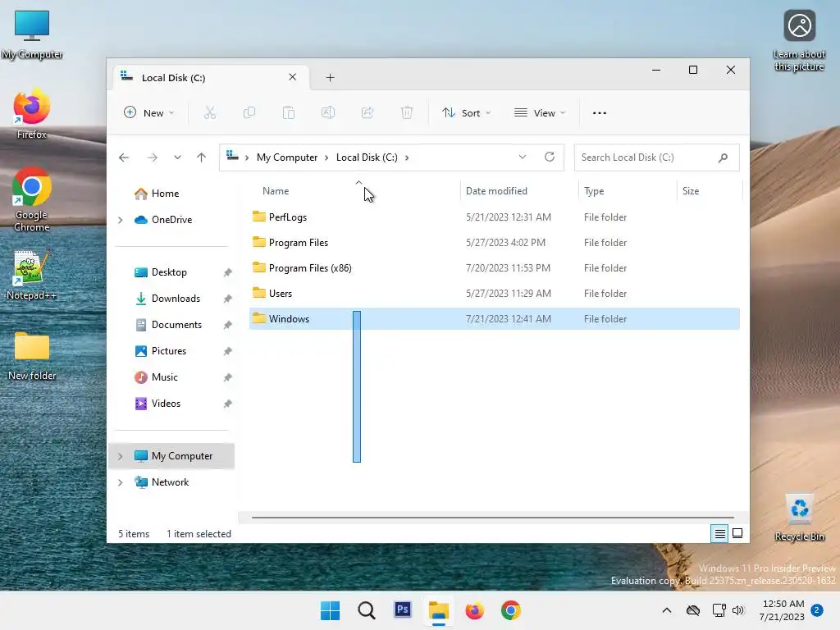Select the PerfLogs folder

pyautogui.click(x=495, y=217)
